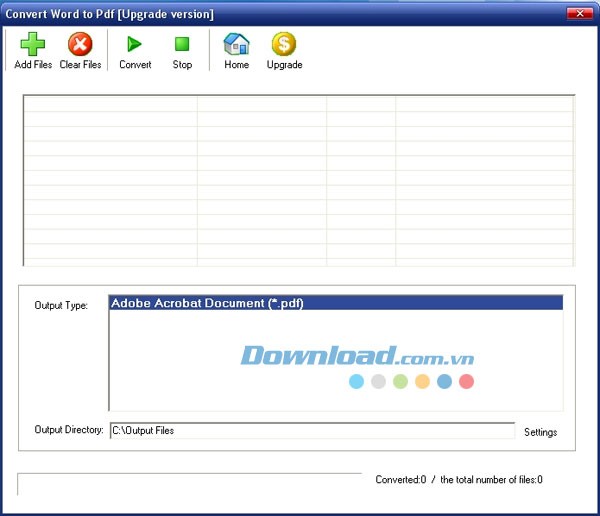Click the first row of the file list
This screenshot has height=516, width=600.
(x=298, y=104)
